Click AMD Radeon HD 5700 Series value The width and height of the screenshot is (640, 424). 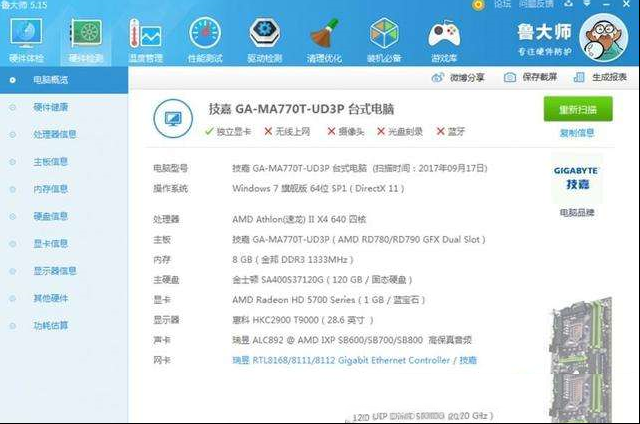tap(329, 300)
